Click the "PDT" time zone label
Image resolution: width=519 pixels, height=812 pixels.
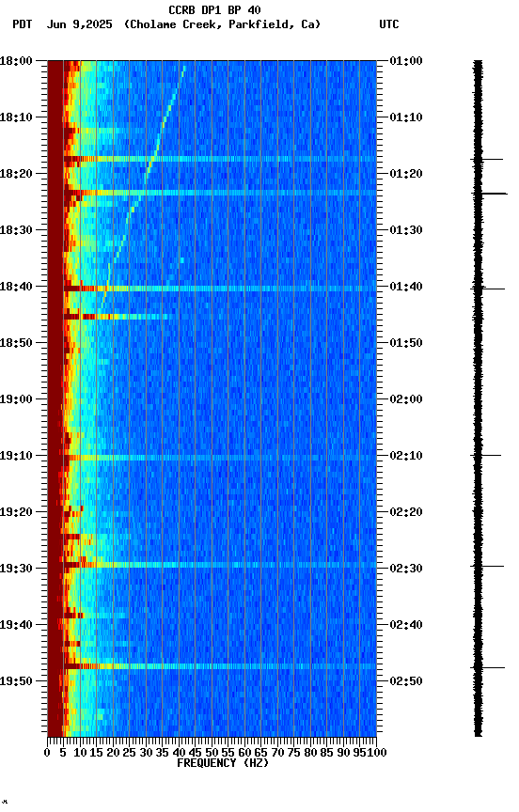pyautogui.click(x=23, y=24)
